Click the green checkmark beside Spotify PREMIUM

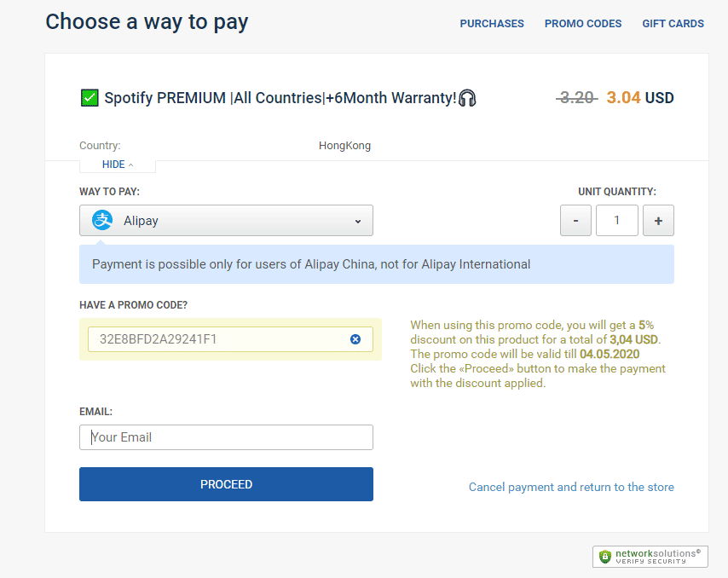click(90, 98)
